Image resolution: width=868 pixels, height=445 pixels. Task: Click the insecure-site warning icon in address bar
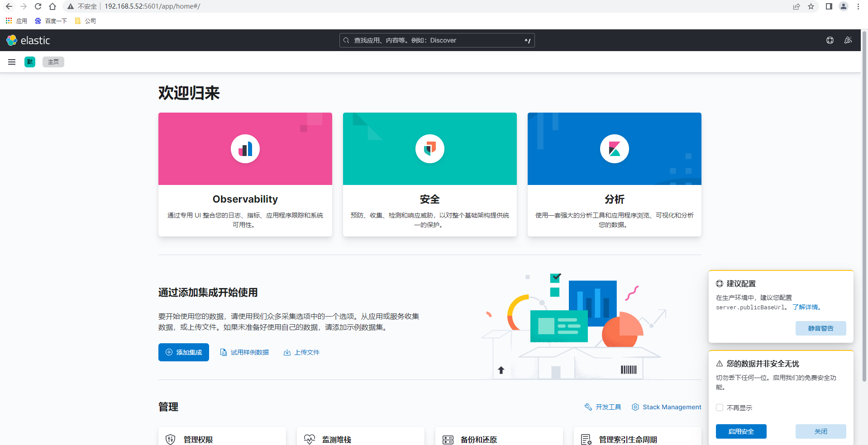71,6
